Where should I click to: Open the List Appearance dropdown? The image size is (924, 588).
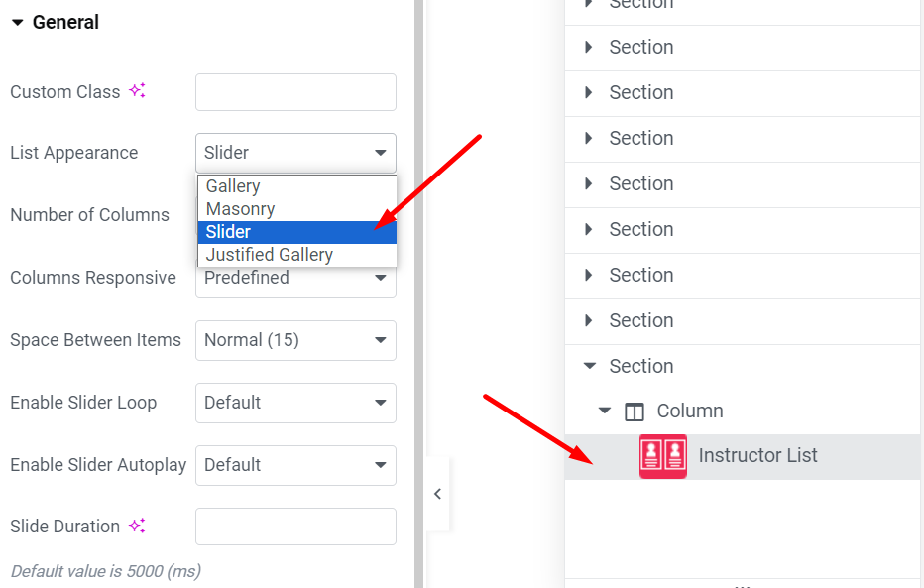click(x=295, y=153)
